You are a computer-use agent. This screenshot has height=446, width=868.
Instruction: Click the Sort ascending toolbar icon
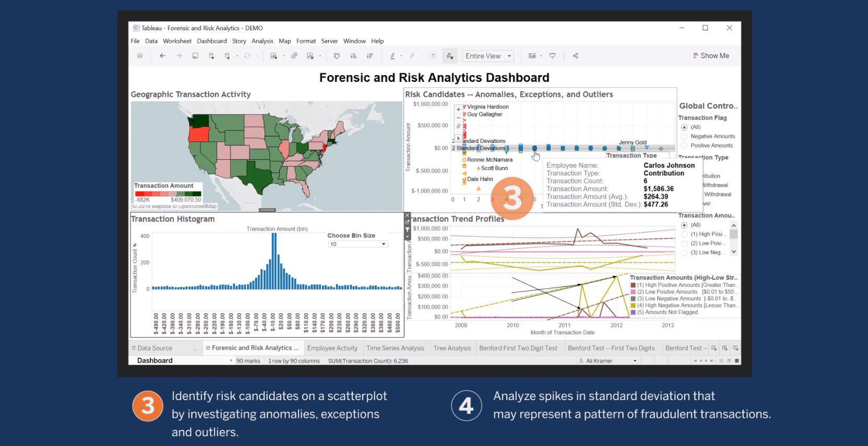coord(353,56)
